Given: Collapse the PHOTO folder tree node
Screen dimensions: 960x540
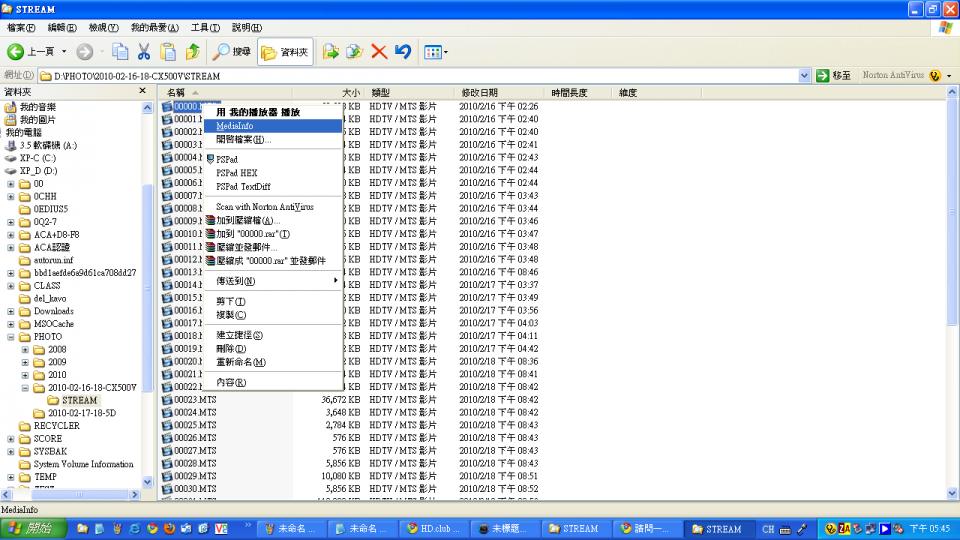Looking at the screenshot, I should coord(11,337).
